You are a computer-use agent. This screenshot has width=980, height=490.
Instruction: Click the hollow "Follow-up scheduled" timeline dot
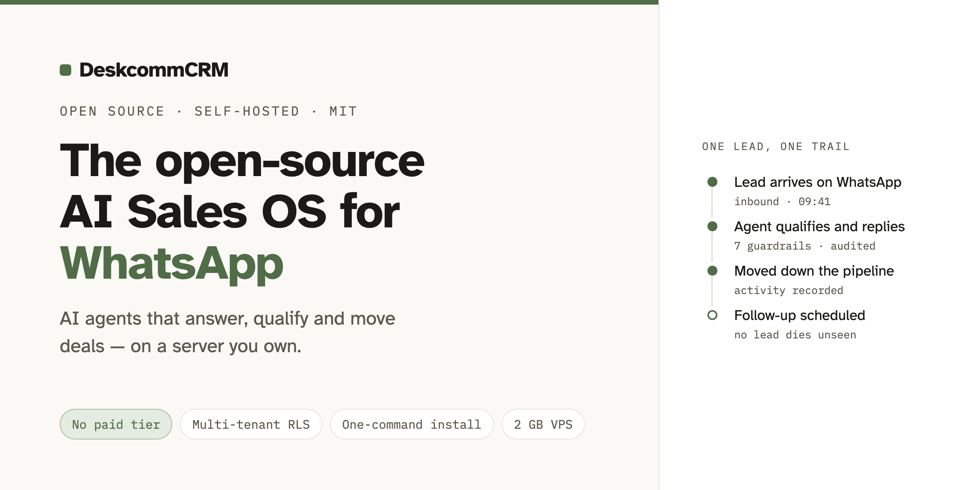pos(712,315)
